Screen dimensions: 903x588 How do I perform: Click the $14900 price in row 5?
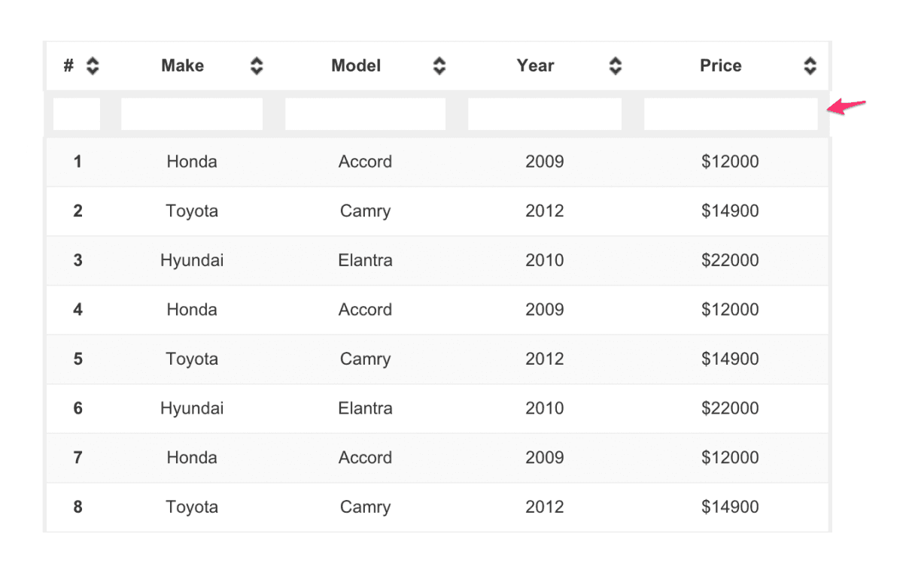click(x=730, y=359)
